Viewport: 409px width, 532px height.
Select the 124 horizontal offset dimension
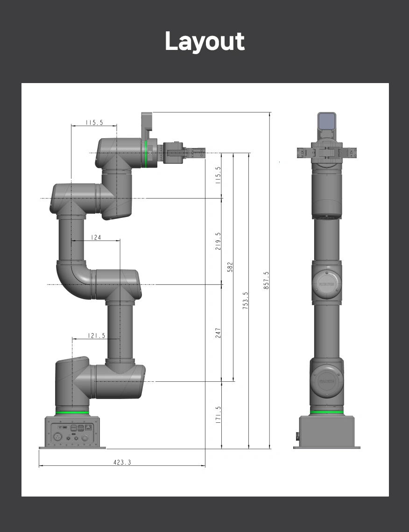point(96,237)
